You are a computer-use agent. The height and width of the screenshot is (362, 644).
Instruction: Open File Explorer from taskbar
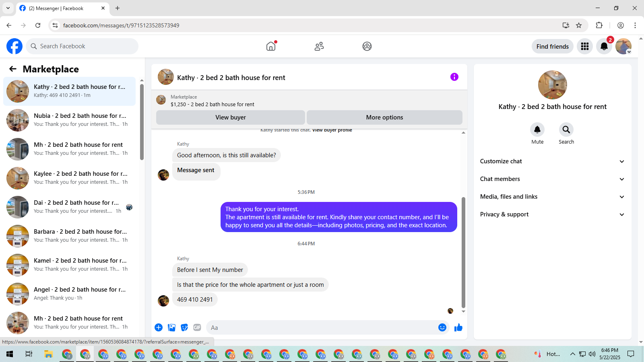coord(48,354)
